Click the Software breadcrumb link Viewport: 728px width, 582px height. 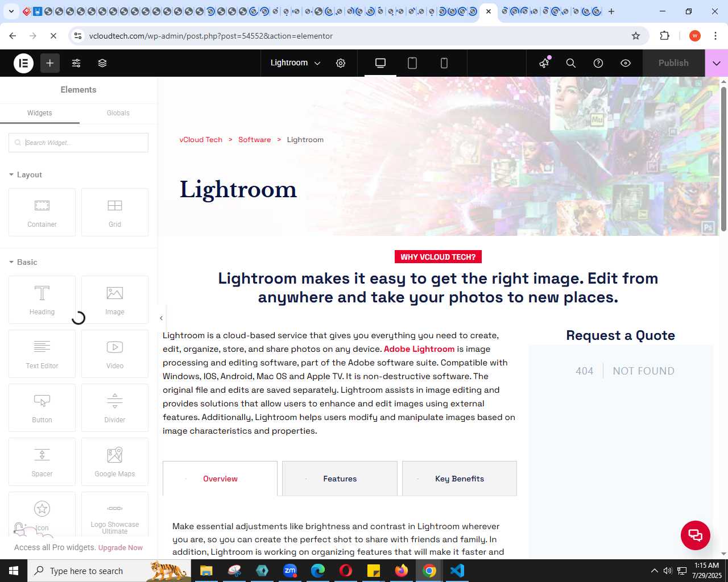255,140
